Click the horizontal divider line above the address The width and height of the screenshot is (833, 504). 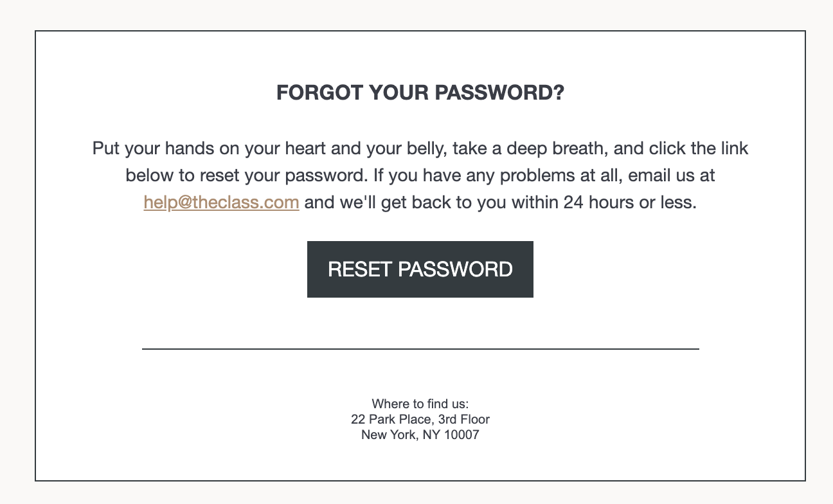pyautogui.click(x=420, y=348)
